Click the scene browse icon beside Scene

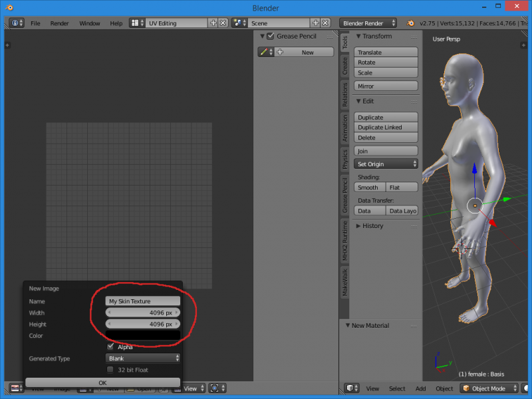(239, 23)
